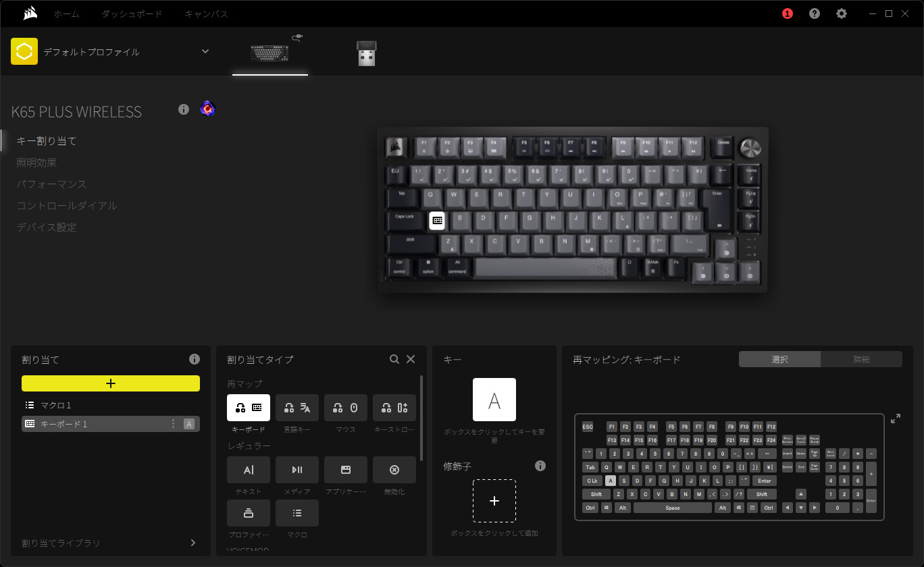Click the Corsair sails logo in title bar
This screenshot has width=924, height=567.
30,13
